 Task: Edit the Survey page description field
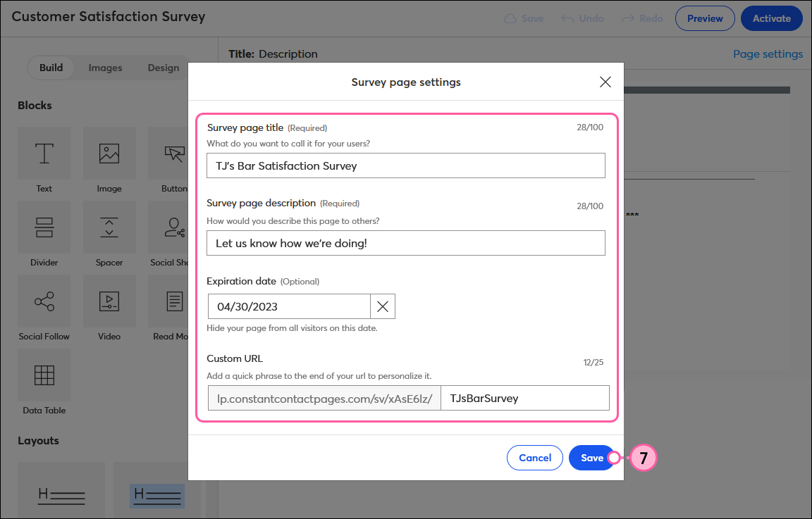pyautogui.click(x=405, y=243)
